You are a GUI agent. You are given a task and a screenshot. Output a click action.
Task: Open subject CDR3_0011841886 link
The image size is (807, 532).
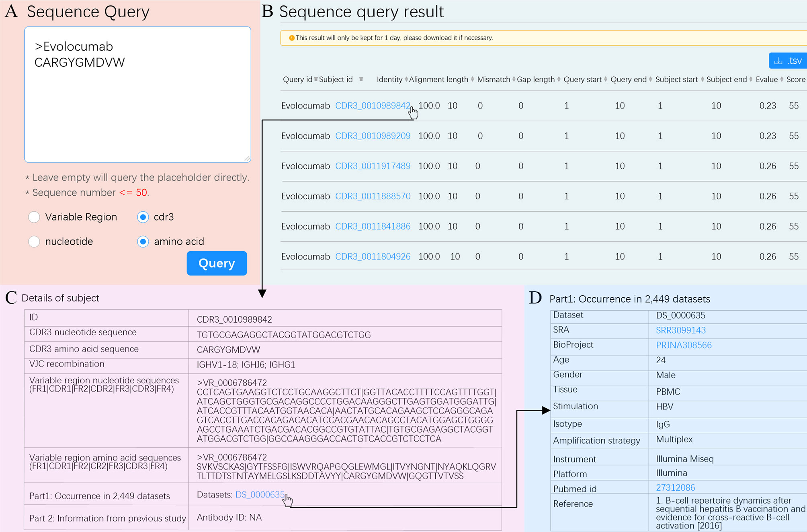pos(373,226)
